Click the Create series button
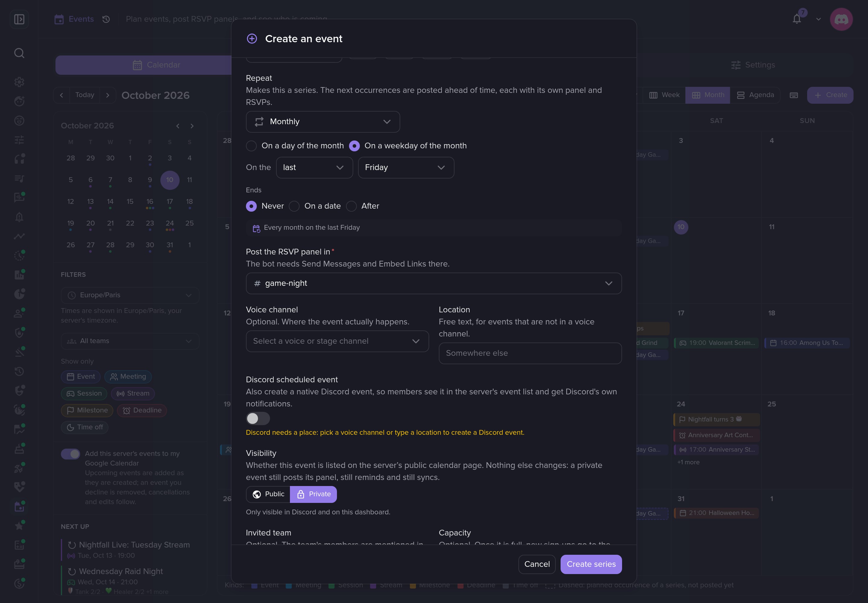Viewport: 868px width, 603px height. (591, 564)
